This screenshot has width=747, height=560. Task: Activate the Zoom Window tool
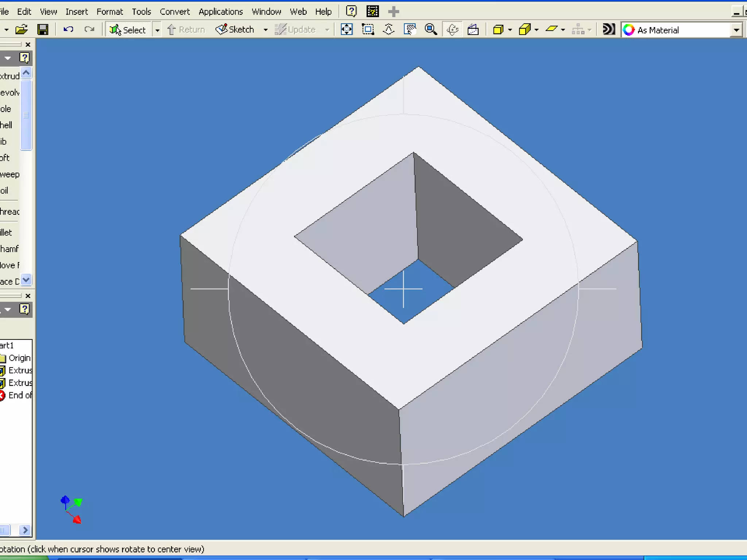pos(368,30)
